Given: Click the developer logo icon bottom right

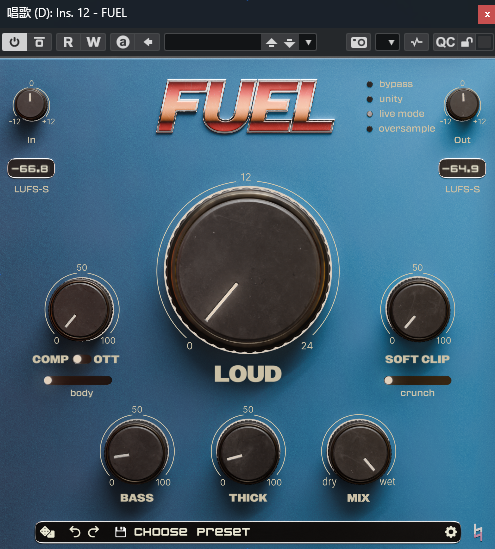Looking at the screenshot, I should [x=478, y=533].
